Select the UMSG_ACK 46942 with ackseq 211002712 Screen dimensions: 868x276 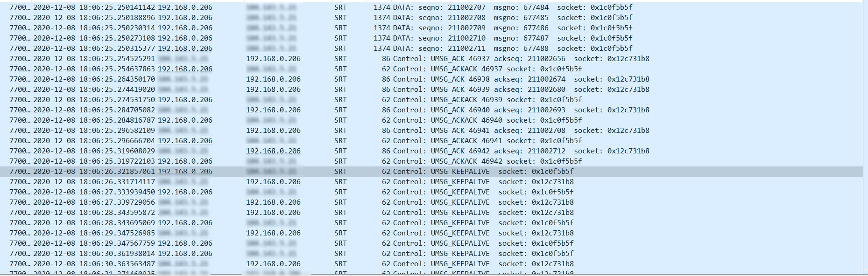click(x=420, y=151)
